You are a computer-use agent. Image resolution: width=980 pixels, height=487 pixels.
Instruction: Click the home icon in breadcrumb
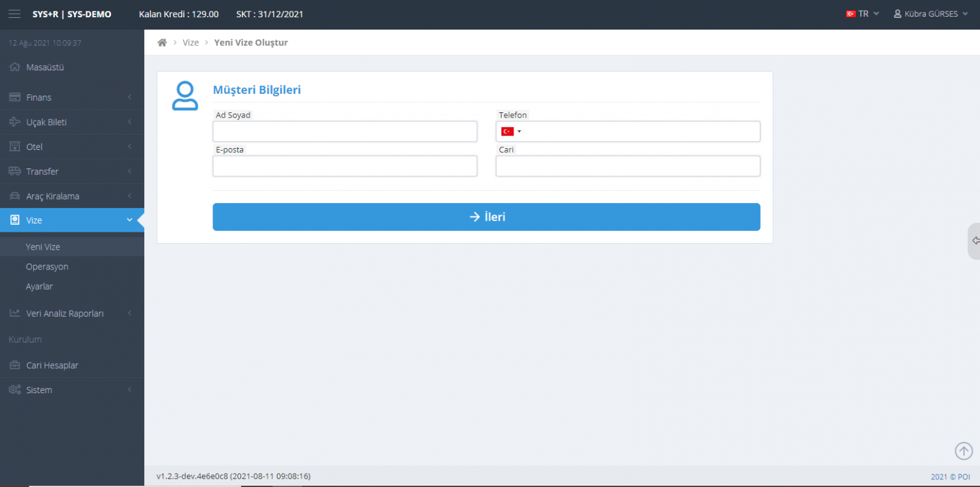tap(162, 43)
